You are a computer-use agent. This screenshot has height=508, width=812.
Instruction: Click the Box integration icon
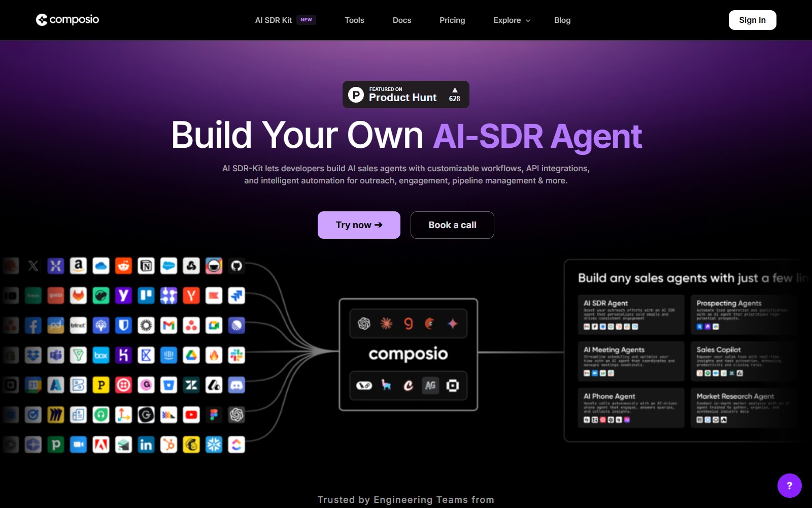pos(101,355)
